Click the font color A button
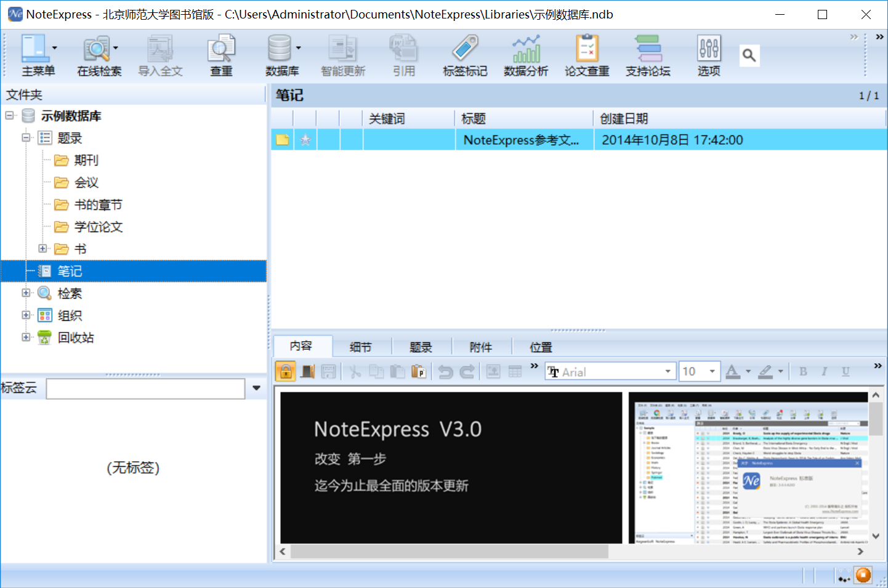This screenshot has height=588, width=888. (x=732, y=371)
